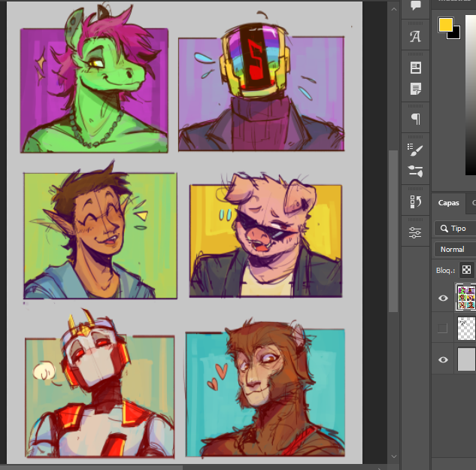Screen dimensions: 476x470
Task: Open the Notes panel icon
Action: 416,89
